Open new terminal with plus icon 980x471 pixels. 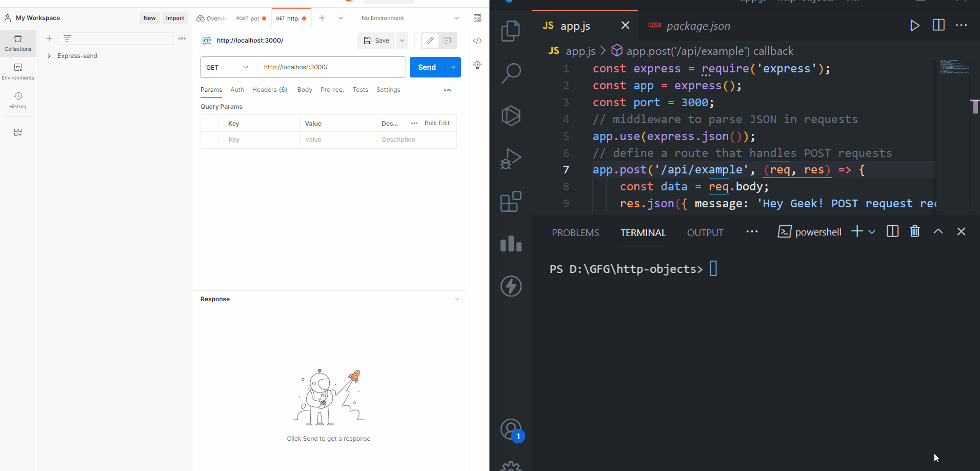pyautogui.click(x=857, y=231)
